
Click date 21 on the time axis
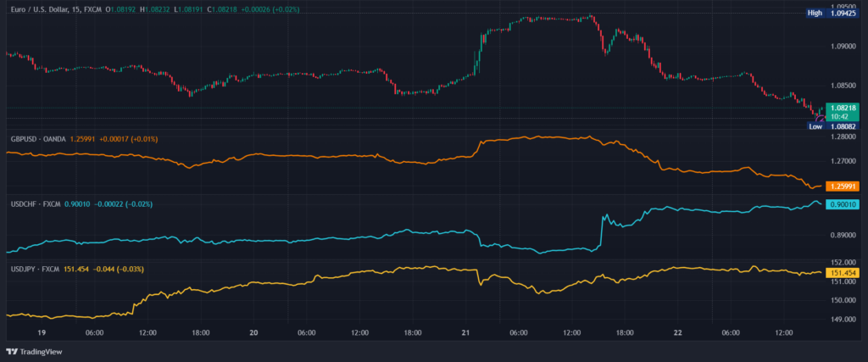(465, 333)
